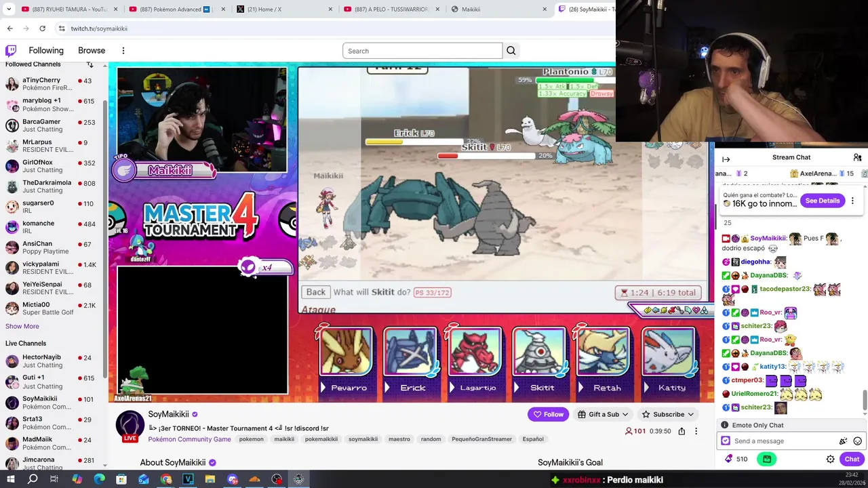Image resolution: width=868 pixels, height=488 pixels.
Task: Open Chrome from the taskbar
Action: click(x=166, y=479)
